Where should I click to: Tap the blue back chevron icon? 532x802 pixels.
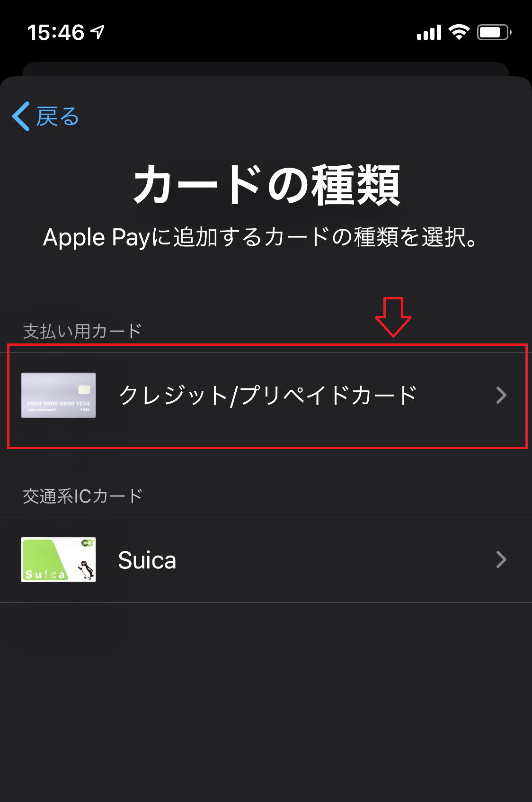coord(21,116)
